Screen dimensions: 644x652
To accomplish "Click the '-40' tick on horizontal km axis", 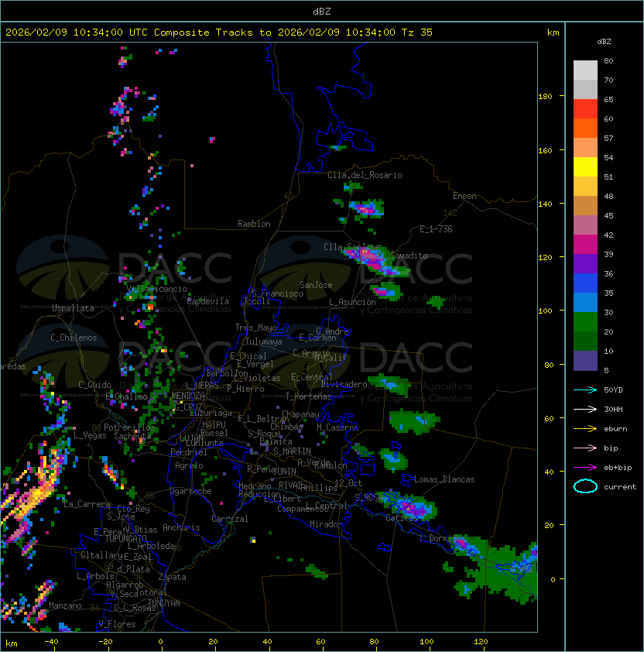I will point(51,642).
